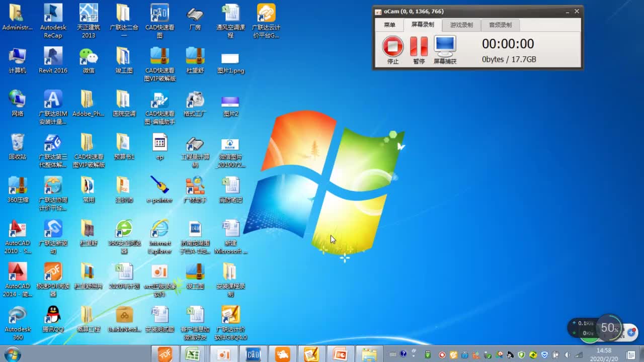Select the CAD快速看图 desktop shortcut
Screen dimensions: 644x362
point(159,22)
